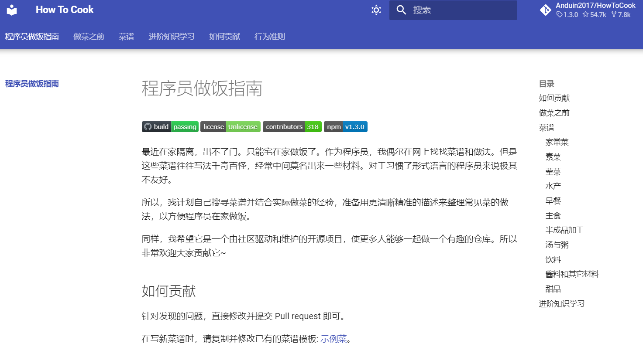Toggle the light/dark theme icon
643x364 pixels.
tap(376, 10)
